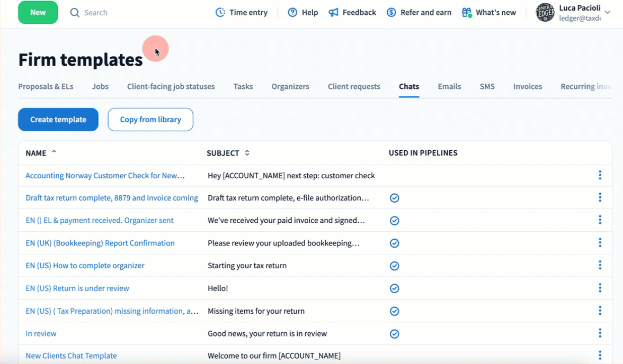Open the New Clients Chat Template link

click(x=71, y=356)
